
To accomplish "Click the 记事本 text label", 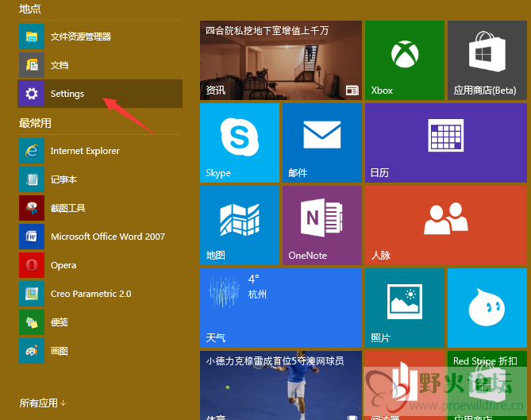I will (63, 179).
